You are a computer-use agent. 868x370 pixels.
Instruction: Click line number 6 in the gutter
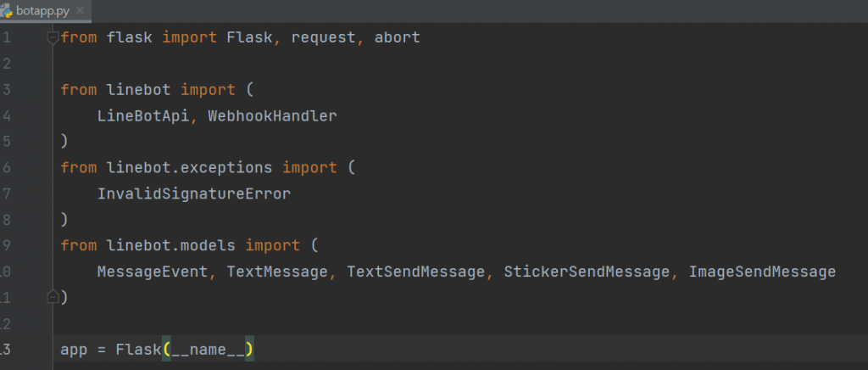[x=7, y=167]
